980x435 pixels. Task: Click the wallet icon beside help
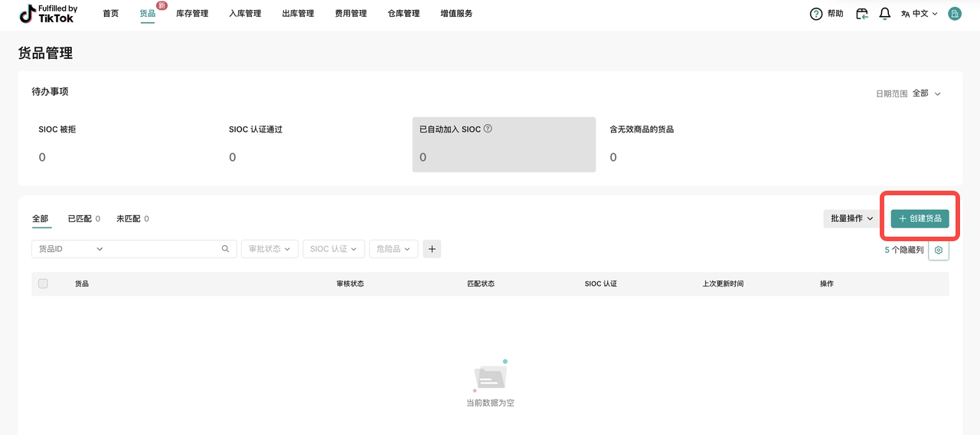pyautogui.click(x=862, y=14)
